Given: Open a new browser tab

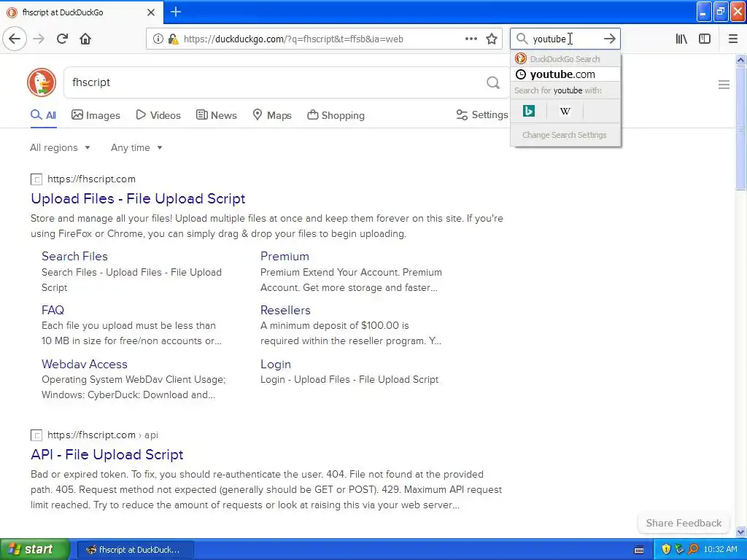Looking at the screenshot, I should point(176,12).
